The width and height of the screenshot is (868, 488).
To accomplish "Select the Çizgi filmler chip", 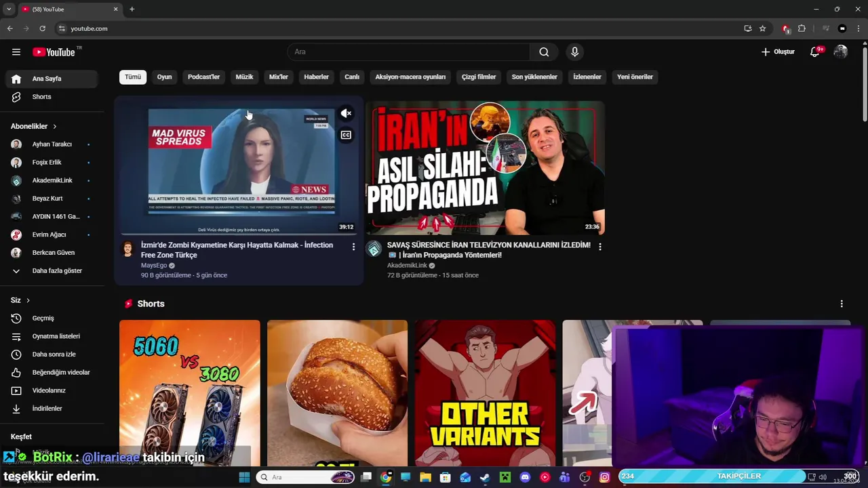I will point(479,77).
